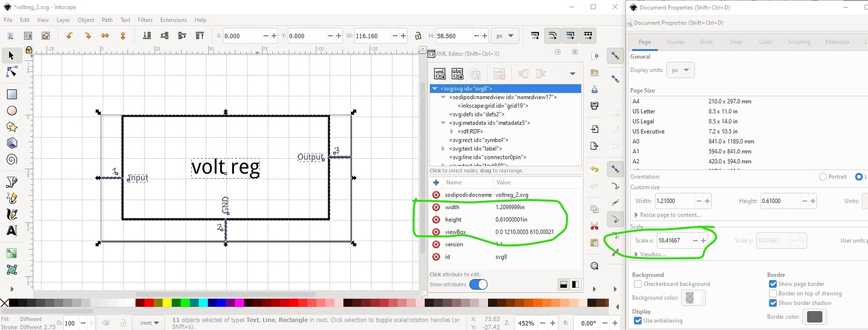Screen dimensions: 868x330
Task: Delete the sodipodi:docname attribute
Action: [x=436, y=195]
